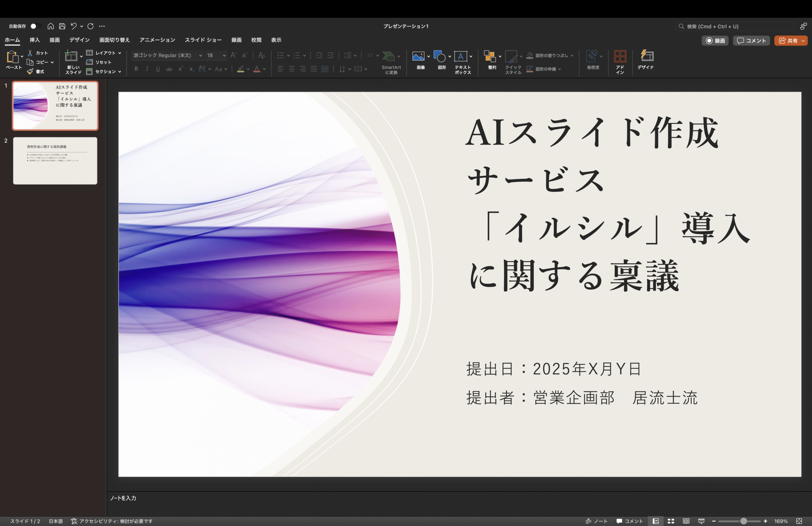812x526 pixels.
Task: Switch to the スライド ショー tab
Action: tap(203, 40)
